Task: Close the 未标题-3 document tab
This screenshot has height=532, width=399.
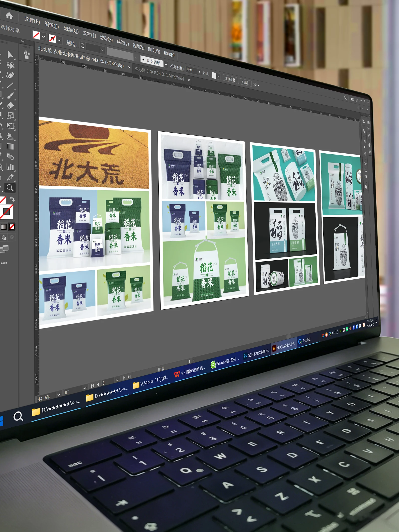Action: pyautogui.click(x=189, y=80)
